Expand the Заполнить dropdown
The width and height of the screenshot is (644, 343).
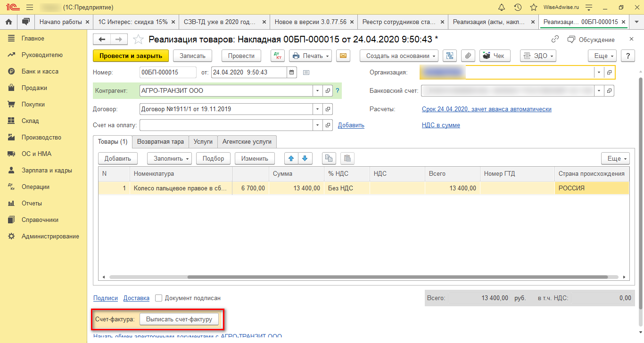[x=169, y=158]
